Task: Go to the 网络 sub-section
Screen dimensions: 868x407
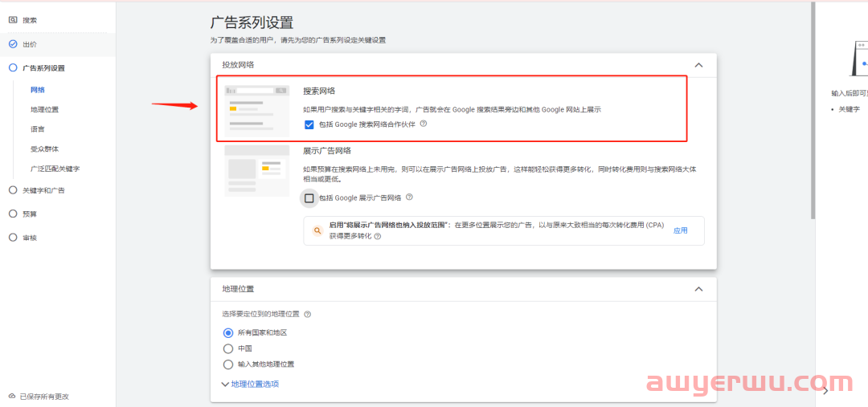Action: click(38, 90)
